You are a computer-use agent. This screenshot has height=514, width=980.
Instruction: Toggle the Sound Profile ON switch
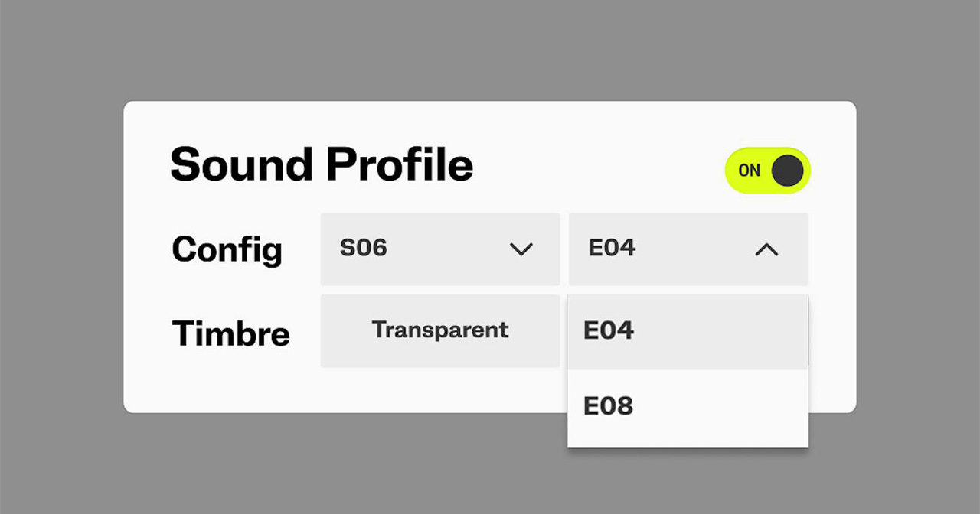coord(767,171)
